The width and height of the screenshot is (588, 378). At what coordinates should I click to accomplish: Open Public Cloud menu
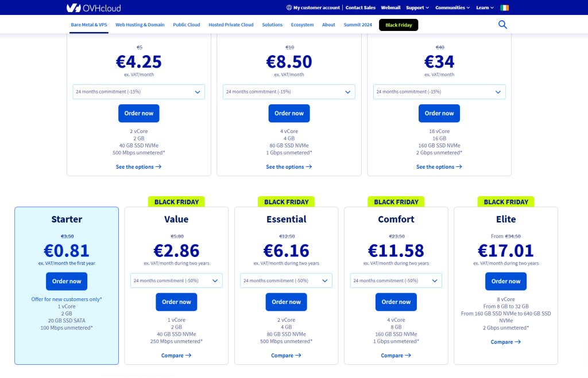click(187, 25)
